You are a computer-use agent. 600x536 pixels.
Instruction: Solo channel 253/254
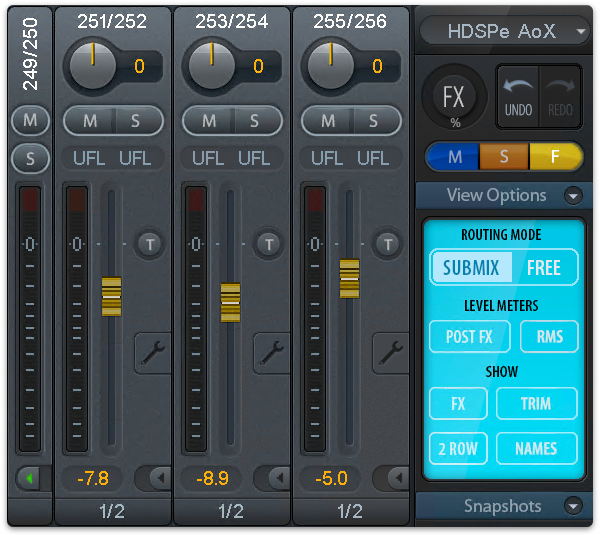pyautogui.click(x=254, y=121)
